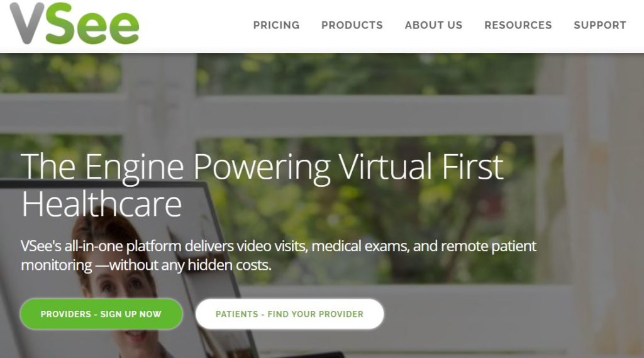Screen dimensions: 644x358
Task: Select Support in navigation bar
Action: (x=600, y=25)
